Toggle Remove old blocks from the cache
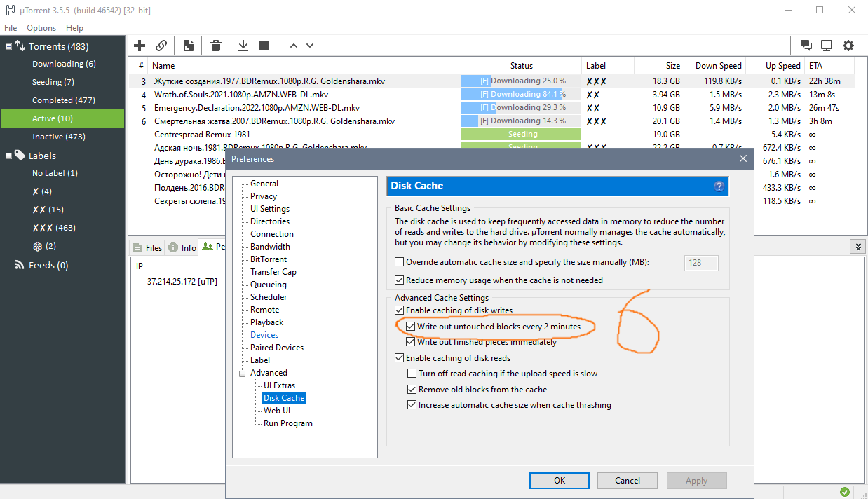The height and width of the screenshot is (499, 868). (x=412, y=390)
